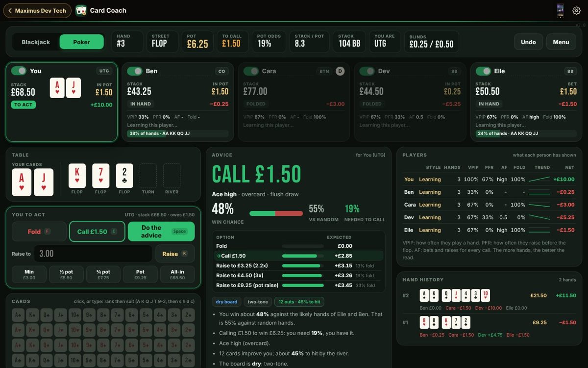
Task: Pick the 3♥ card in Cards grid
Action: (x=174, y=330)
